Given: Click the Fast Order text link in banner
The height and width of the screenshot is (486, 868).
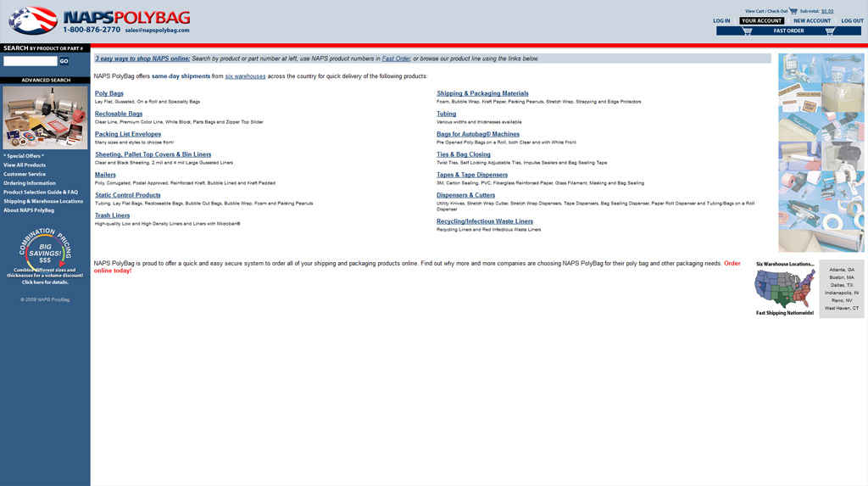Looking at the screenshot, I should tap(396, 59).
